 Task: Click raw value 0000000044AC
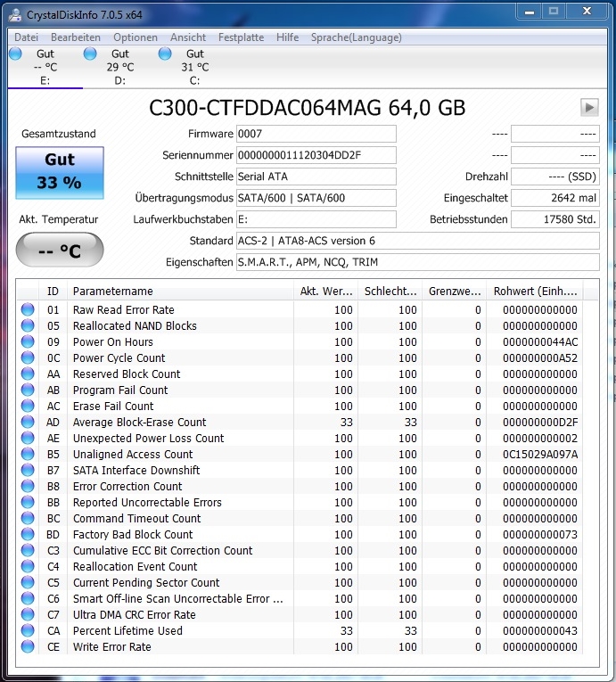(x=540, y=341)
